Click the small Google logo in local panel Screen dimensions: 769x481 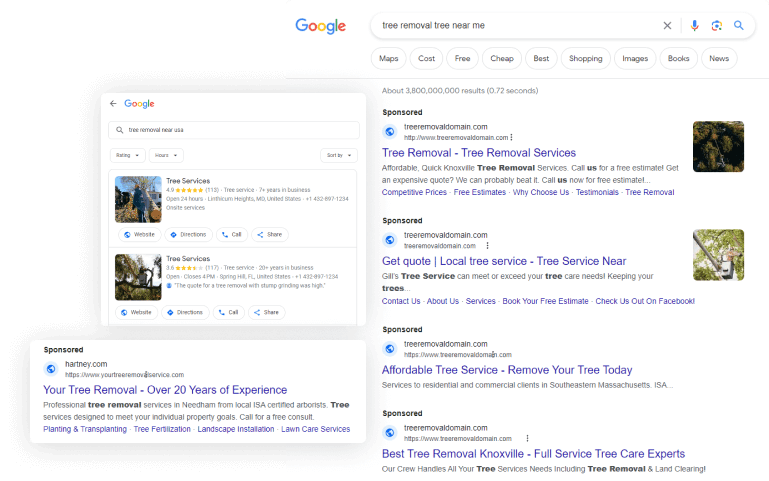tap(139, 103)
